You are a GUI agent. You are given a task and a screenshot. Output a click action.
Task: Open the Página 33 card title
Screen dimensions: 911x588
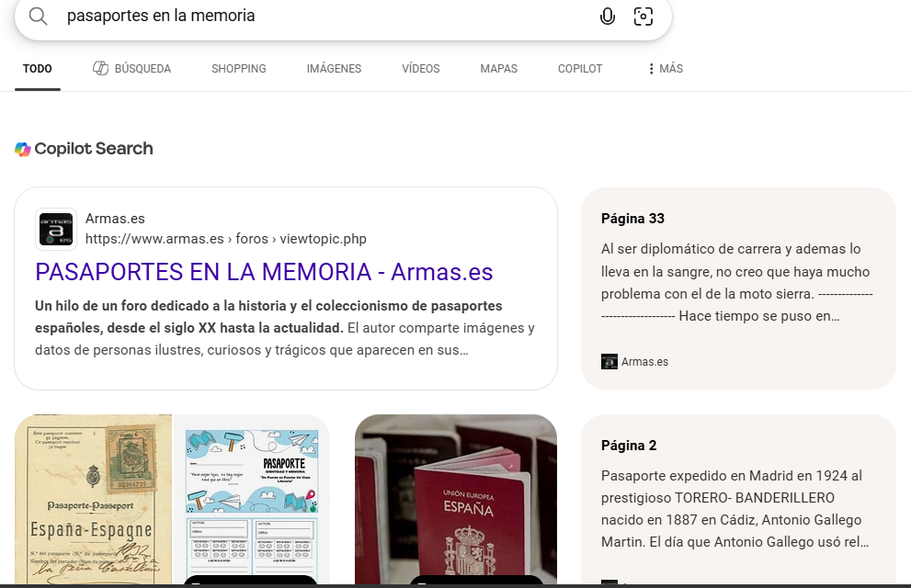tap(632, 219)
